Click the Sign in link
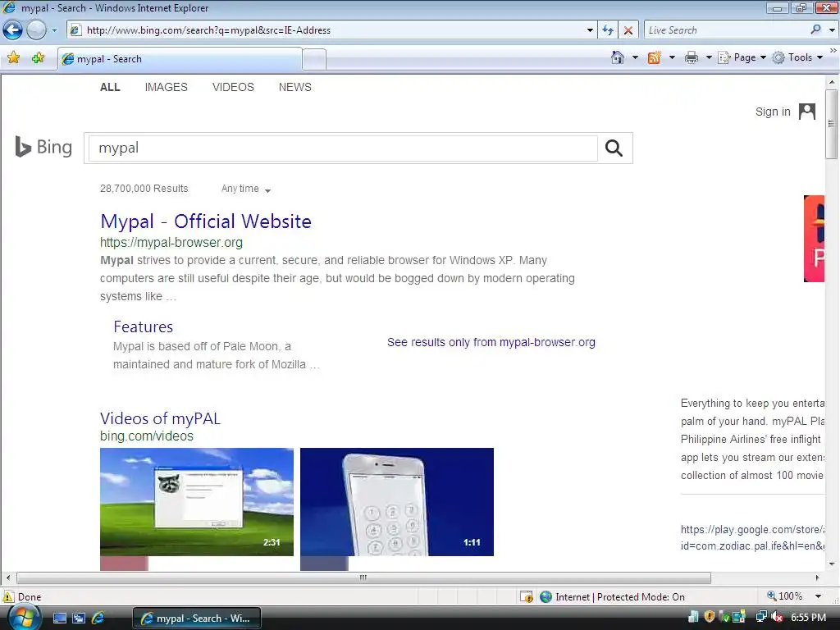Viewport: 840px width, 630px height. (x=773, y=112)
